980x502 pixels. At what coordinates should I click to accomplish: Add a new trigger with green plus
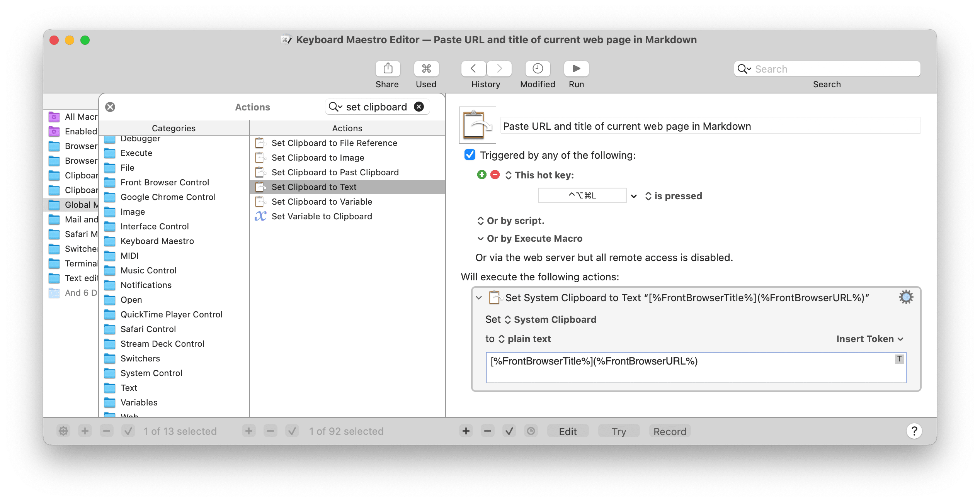pyautogui.click(x=481, y=175)
